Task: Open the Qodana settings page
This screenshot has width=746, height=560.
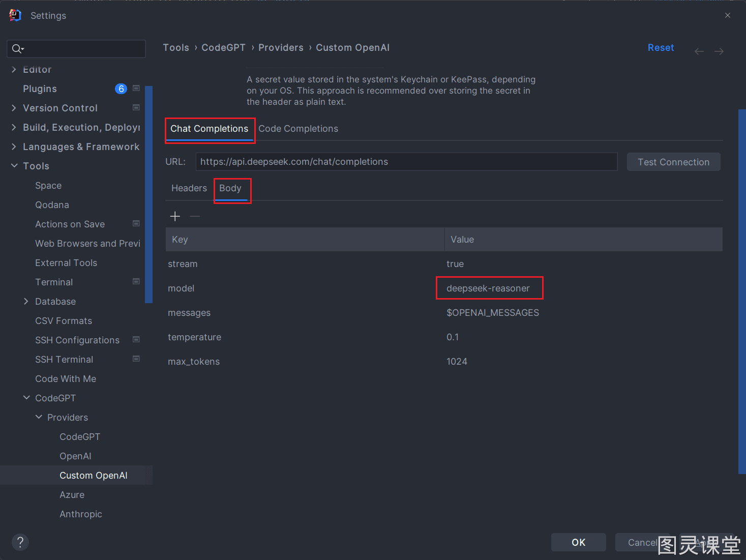Action: click(52, 205)
